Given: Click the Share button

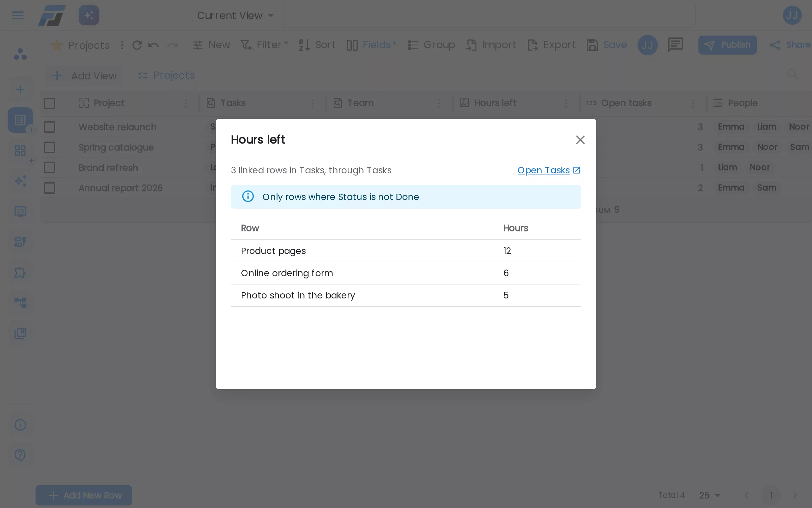Looking at the screenshot, I should click(790, 45).
